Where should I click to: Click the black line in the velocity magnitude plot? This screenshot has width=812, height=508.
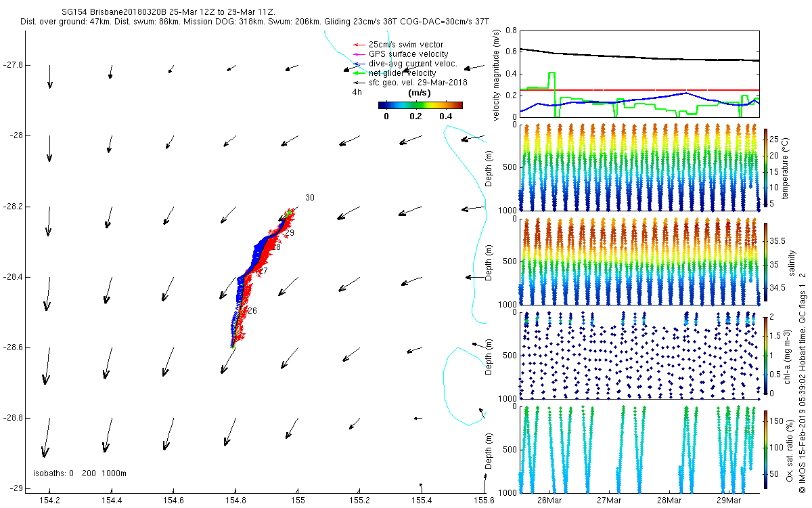click(639, 57)
